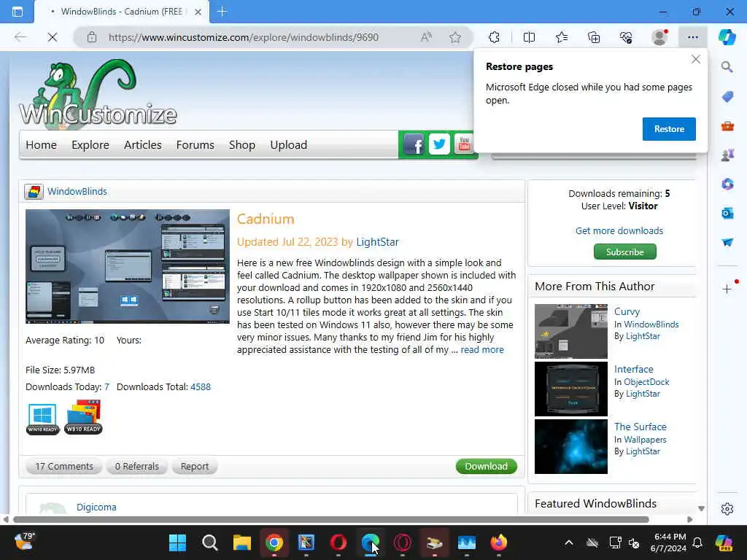Open the 17 Comments section
This screenshot has height=560, width=747.
coord(64,466)
